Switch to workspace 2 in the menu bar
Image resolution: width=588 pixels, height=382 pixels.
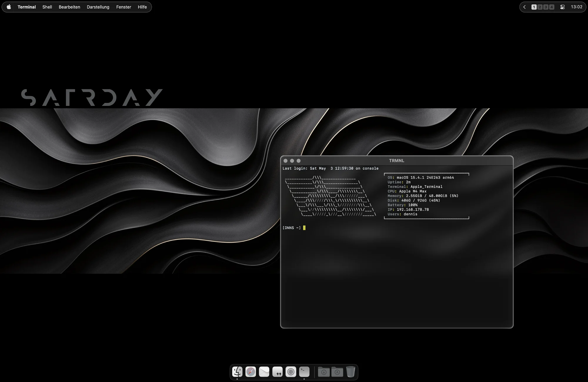pos(539,7)
